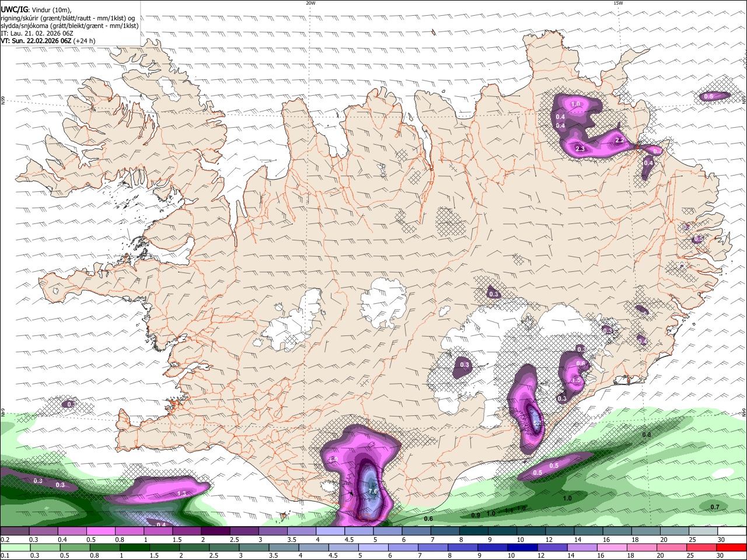747x560 pixels.
Task: Click the '20W' longitude label
Action: [x=310, y=3]
